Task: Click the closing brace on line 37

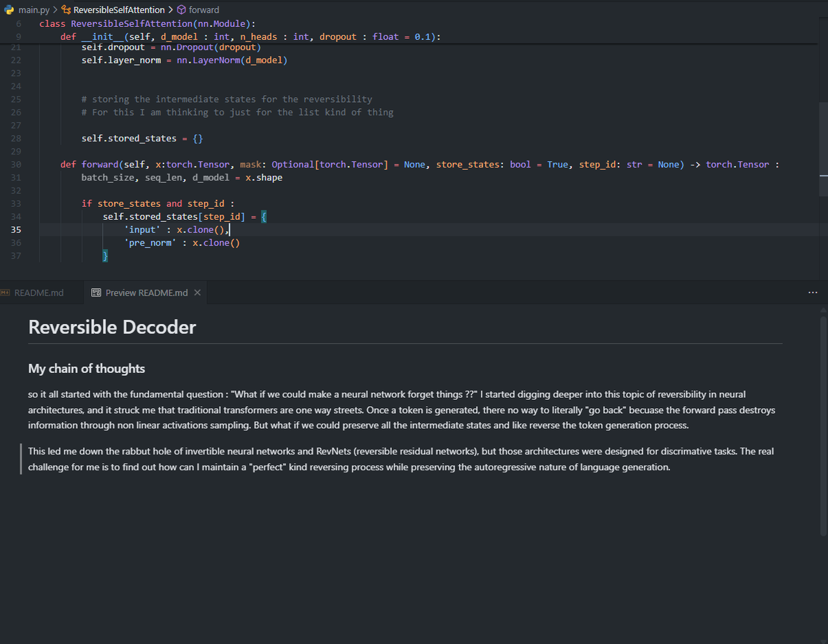Action: point(106,256)
